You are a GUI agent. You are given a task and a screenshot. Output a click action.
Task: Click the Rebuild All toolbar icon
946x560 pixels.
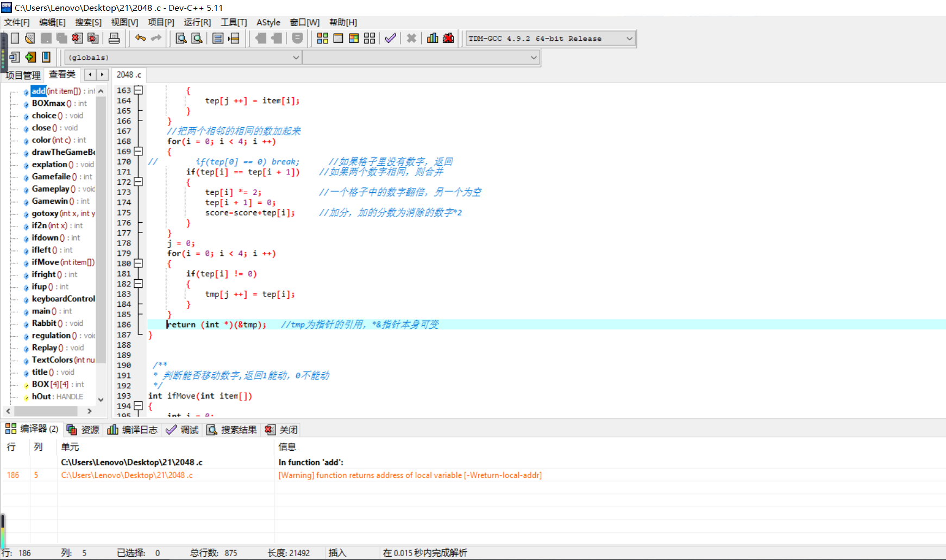(369, 38)
